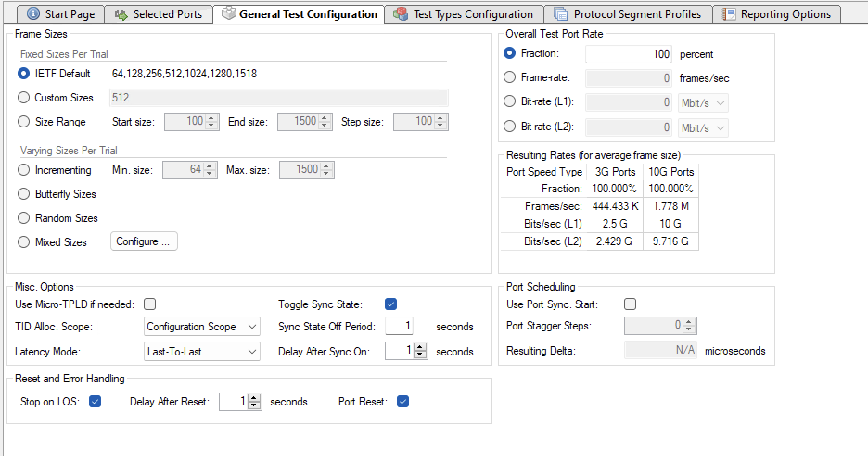This screenshot has height=456, width=868.
Task: Open the Start Page tab
Action: 61,14
